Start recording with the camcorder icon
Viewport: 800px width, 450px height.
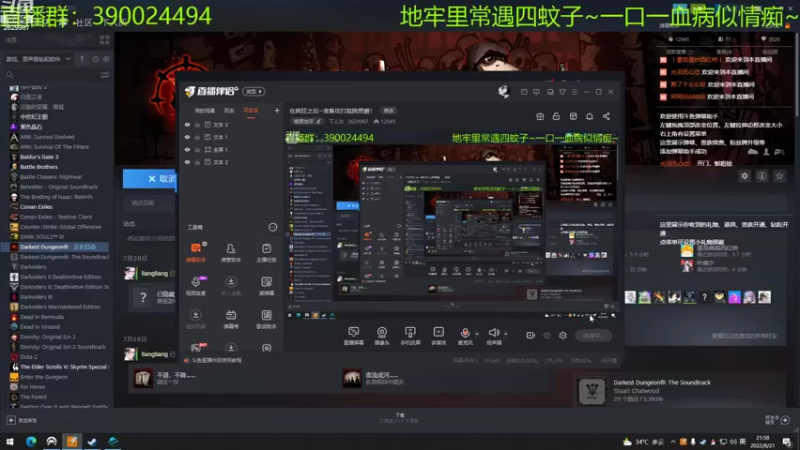click(x=531, y=335)
